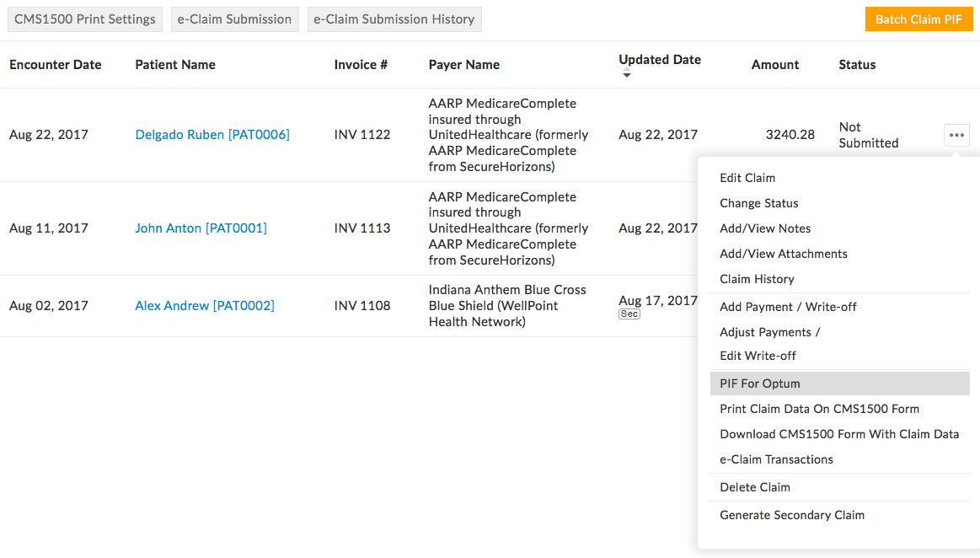Choose Add Payment / Write-off
Screen dimensions: 980x558
(x=788, y=307)
